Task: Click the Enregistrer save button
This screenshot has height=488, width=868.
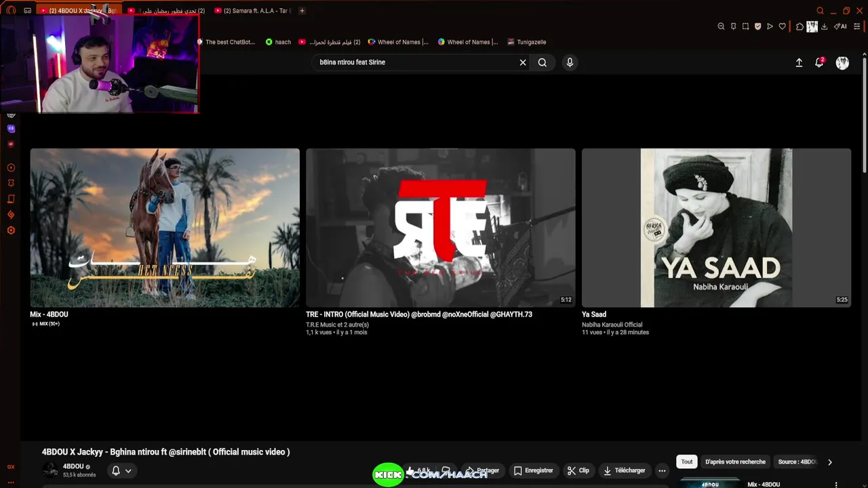Action: 533,470
